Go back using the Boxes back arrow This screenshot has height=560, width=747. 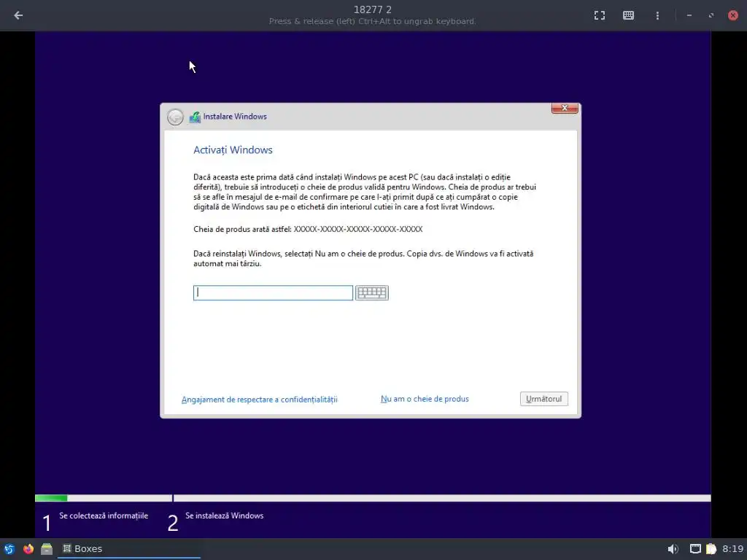click(x=18, y=15)
